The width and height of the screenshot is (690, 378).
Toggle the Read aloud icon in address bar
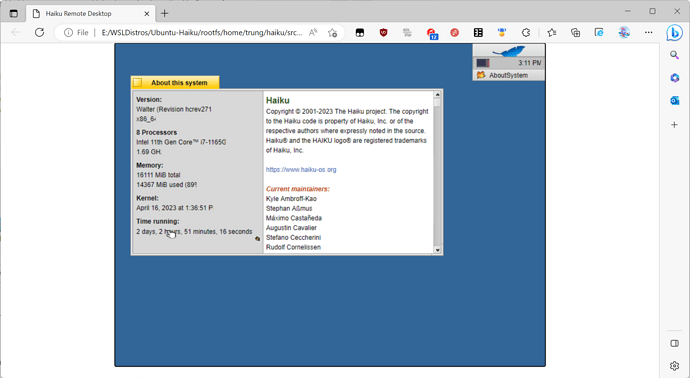pyautogui.click(x=313, y=33)
